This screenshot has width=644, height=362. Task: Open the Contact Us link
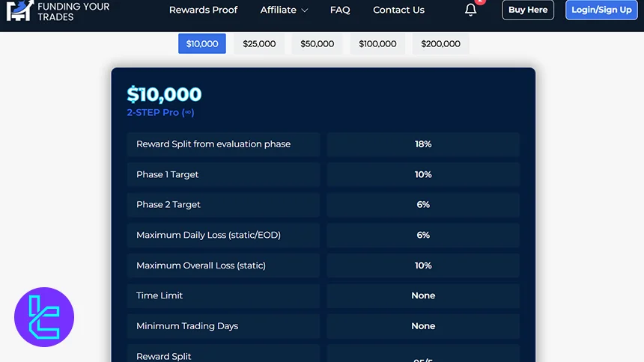pyautogui.click(x=398, y=10)
